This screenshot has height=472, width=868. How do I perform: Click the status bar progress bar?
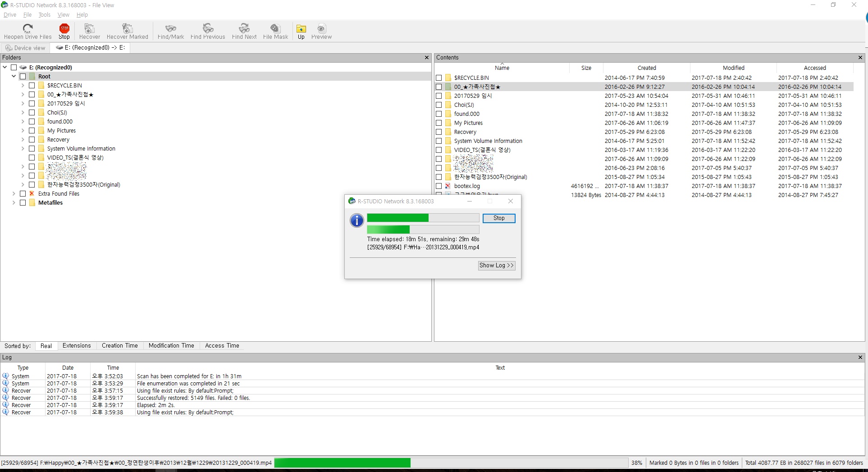[x=451, y=463]
